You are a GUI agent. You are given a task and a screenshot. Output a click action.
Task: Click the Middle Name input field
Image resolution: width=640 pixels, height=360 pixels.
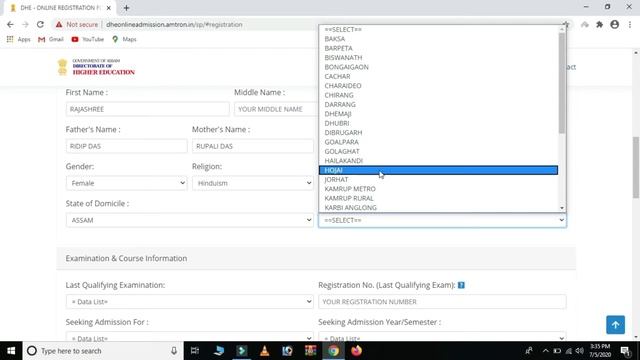click(x=276, y=109)
